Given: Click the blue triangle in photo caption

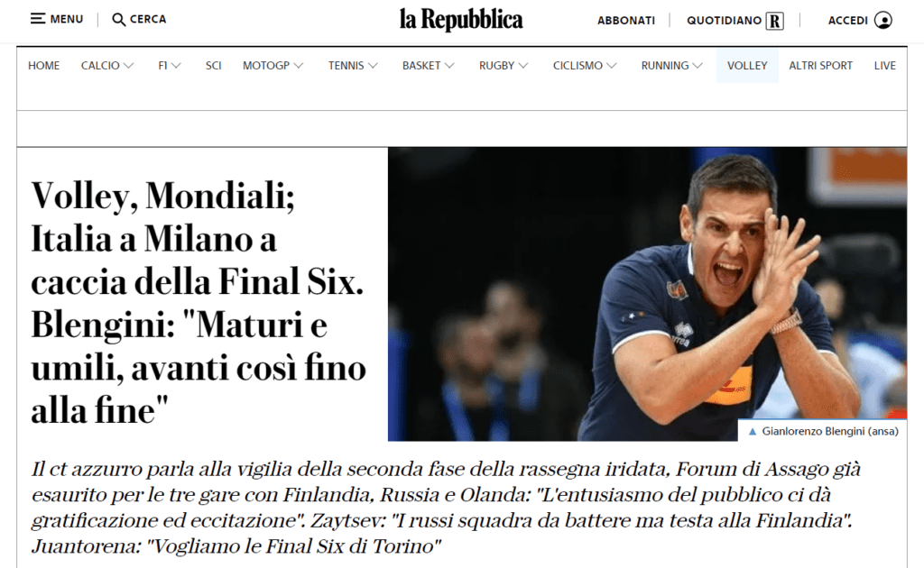Looking at the screenshot, I should [x=752, y=432].
